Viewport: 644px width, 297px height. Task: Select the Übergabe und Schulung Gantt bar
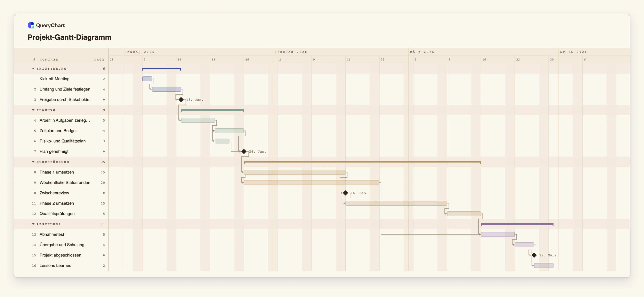tap(525, 245)
